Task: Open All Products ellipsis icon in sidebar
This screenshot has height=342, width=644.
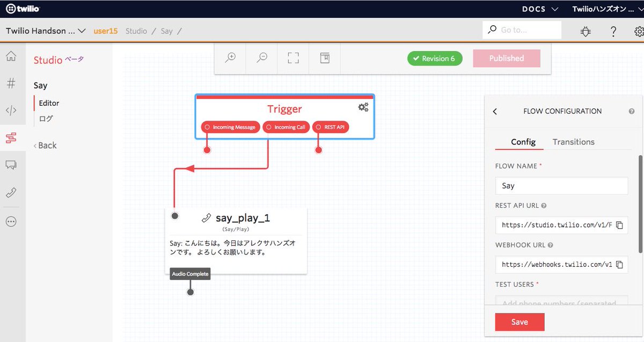Action: click(11, 221)
